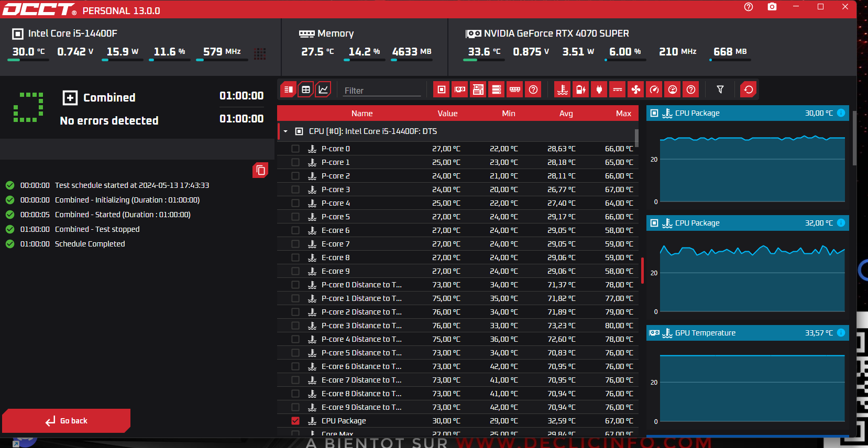Tick the P-core 1 Distance to T... checkbox
868x448 pixels.
(295, 298)
